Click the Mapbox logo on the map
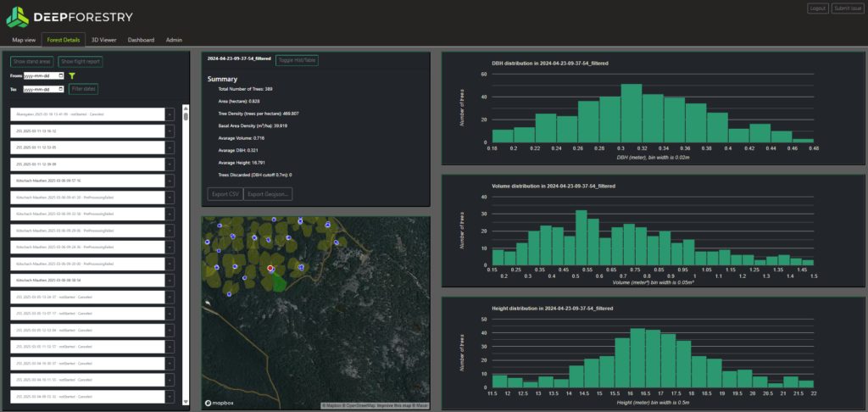Screen dimensions: 868x412 click(220, 403)
